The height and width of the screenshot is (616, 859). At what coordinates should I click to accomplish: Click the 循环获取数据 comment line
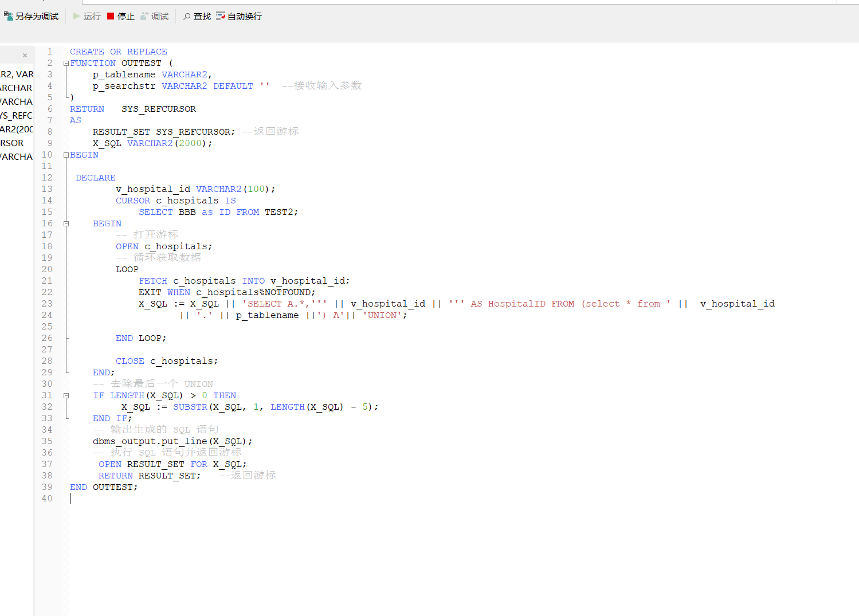pyautogui.click(x=159, y=258)
